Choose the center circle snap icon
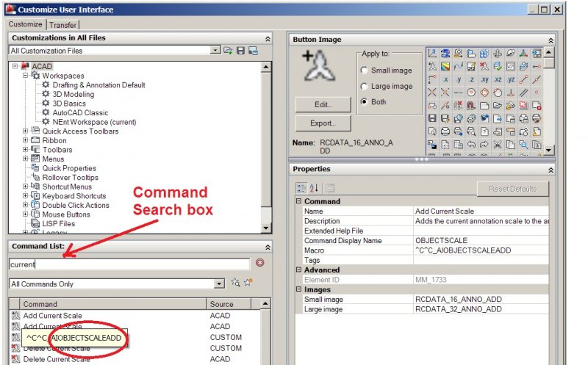 [x=471, y=93]
